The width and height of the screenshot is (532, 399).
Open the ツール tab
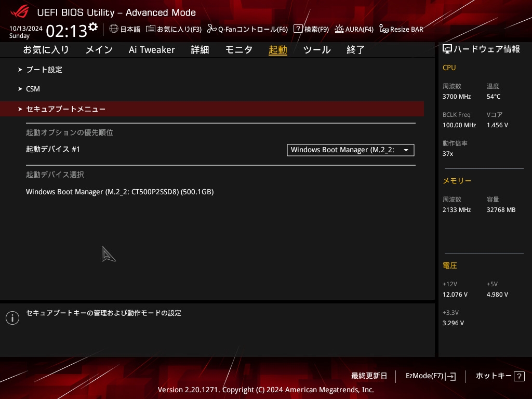[x=317, y=50]
